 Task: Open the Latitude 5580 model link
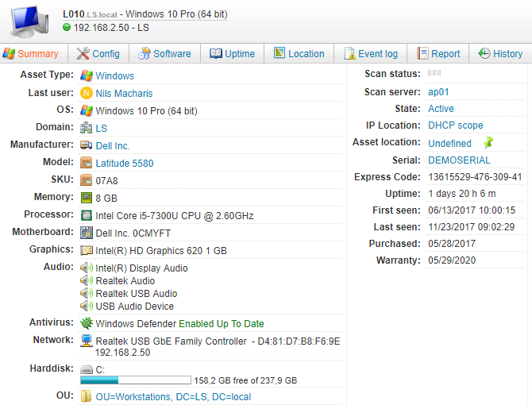click(x=125, y=163)
